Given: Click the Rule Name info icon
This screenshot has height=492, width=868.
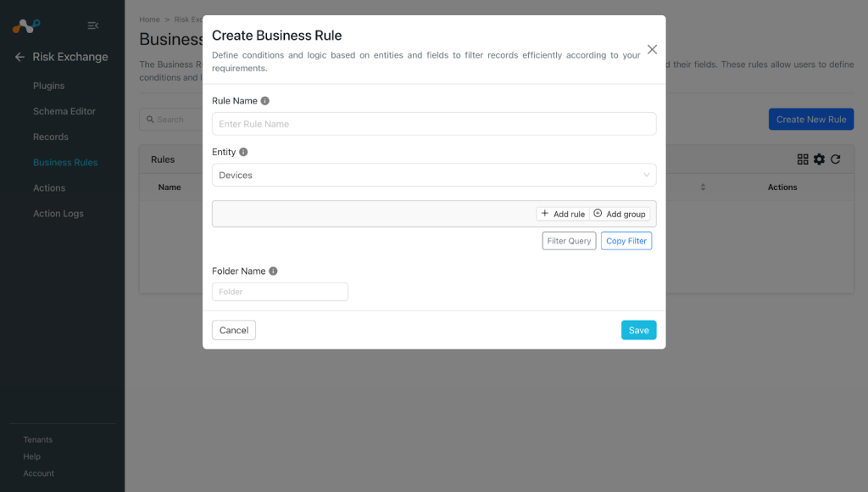Looking at the screenshot, I should (x=265, y=101).
